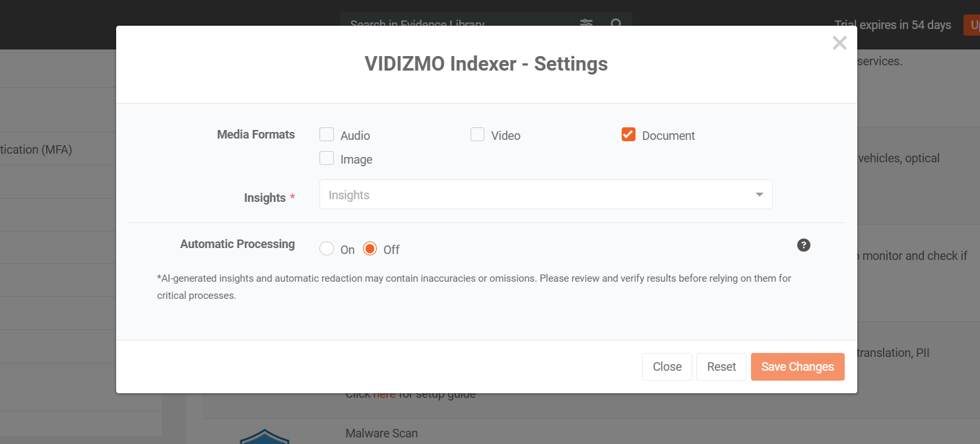Click the magnifier search icon
The width and height of the screenshot is (980, 444).
tap(616, 23)
